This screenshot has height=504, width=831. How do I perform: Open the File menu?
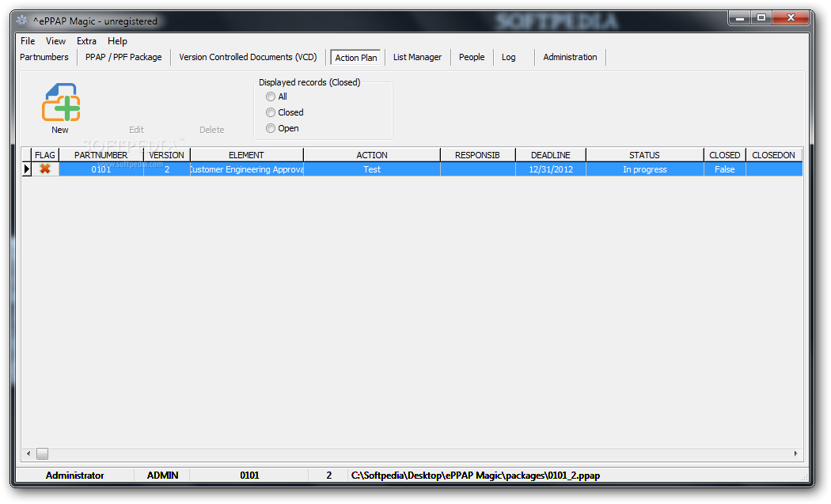(28, 41)
